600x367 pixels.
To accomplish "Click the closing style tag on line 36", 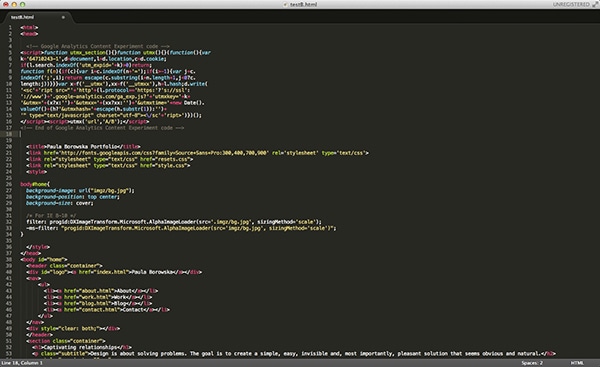I will [38, 247].
